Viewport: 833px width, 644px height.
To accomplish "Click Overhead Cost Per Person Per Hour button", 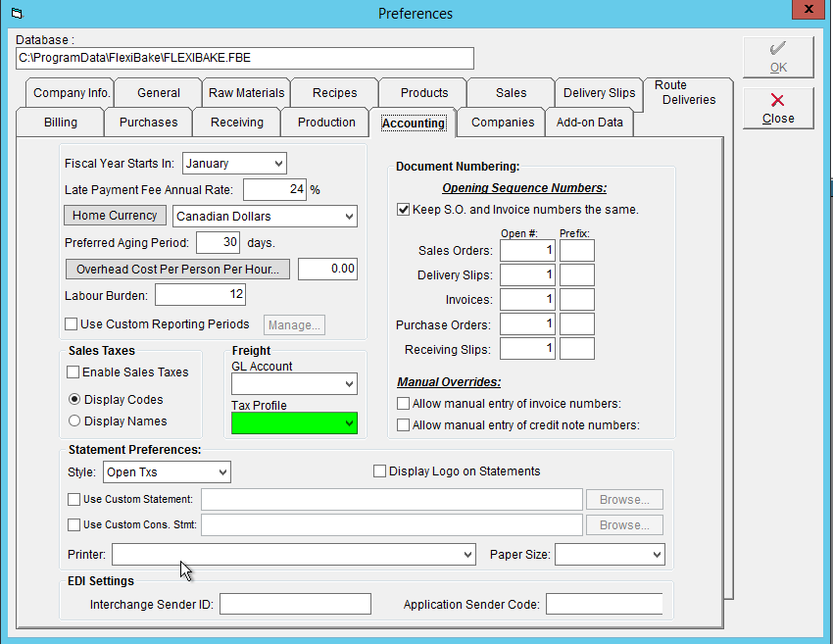I will pos(177,269).
